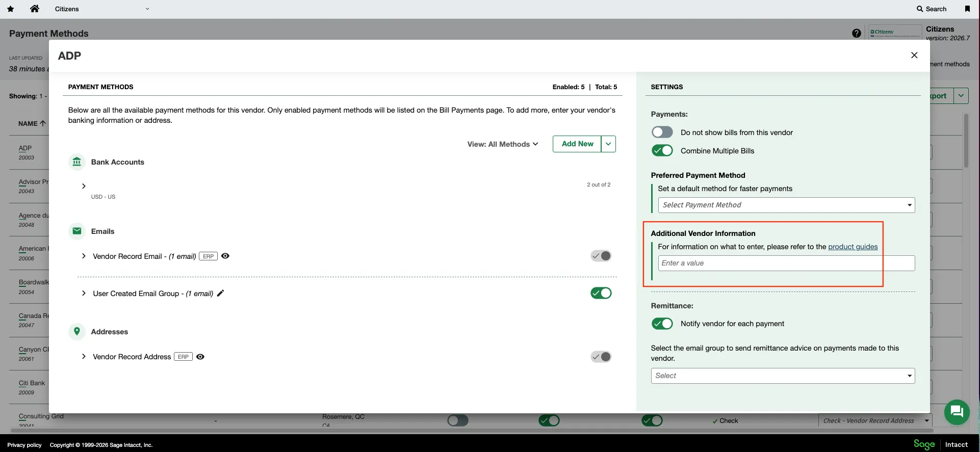The height and width of the screenshot is (452, 980).
Task: View Vendor Record Email details eye icon
Action: click(x=225, y=256)
